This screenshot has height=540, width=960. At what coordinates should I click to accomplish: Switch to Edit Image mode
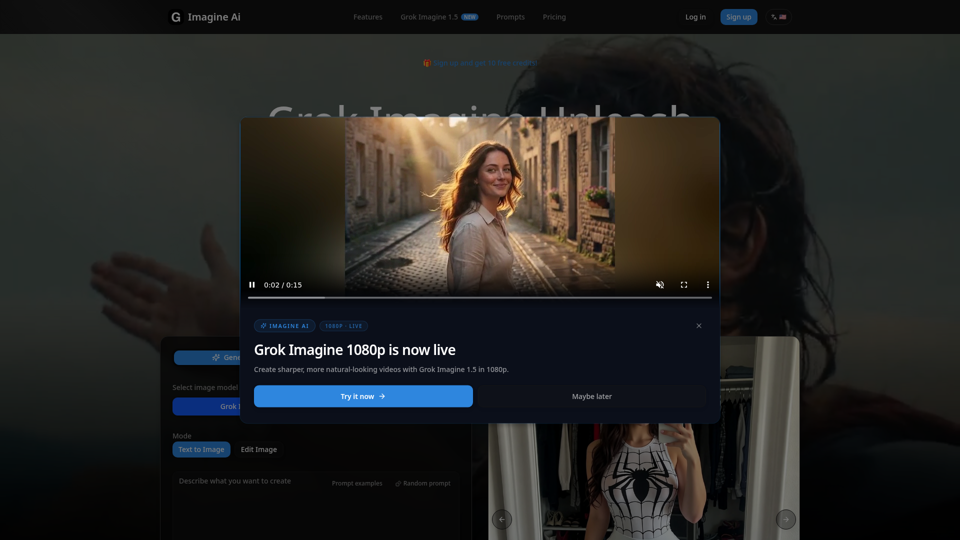point(258,449)
